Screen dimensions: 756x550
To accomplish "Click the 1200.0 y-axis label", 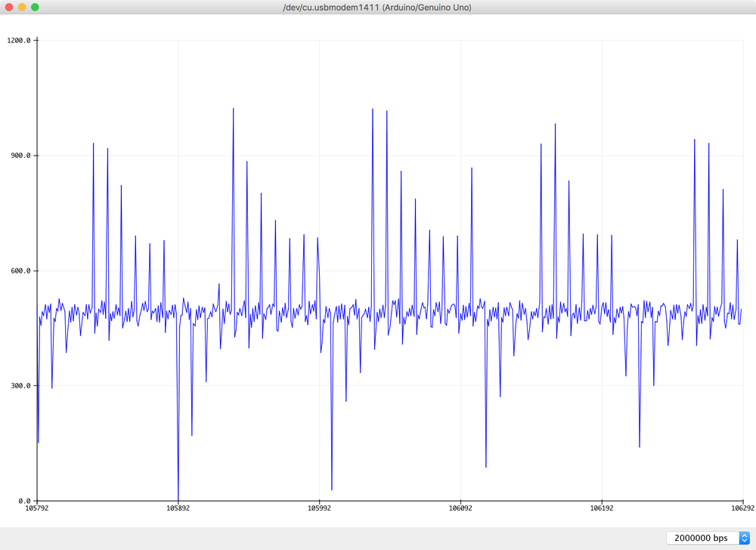I will tap(18, 41).
